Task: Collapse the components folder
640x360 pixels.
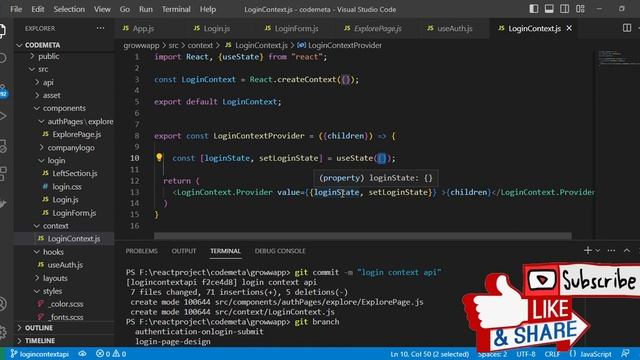Action: pos(64,109)
